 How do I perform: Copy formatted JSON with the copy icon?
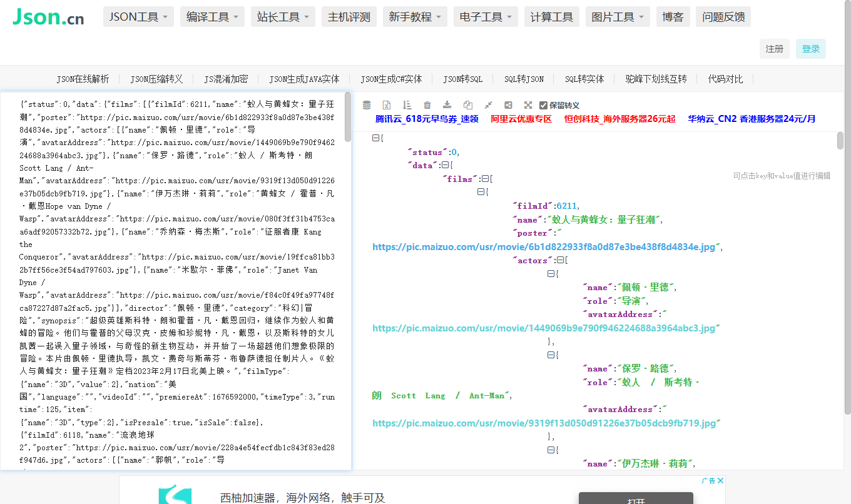click(467, 105)
